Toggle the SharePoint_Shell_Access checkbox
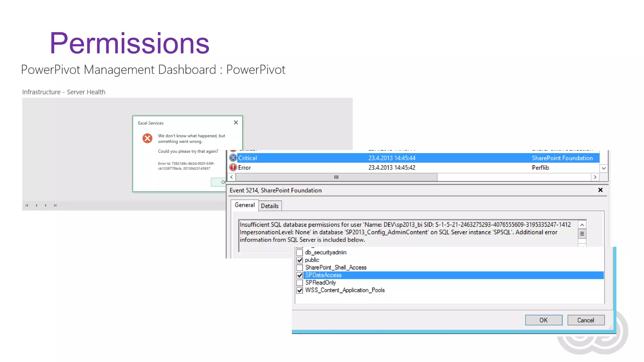This screenshot has width=644, height=362. 300,268
